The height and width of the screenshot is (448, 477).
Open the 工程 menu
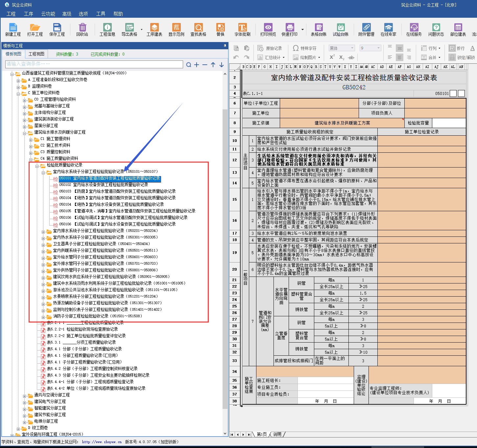point(11,14)
